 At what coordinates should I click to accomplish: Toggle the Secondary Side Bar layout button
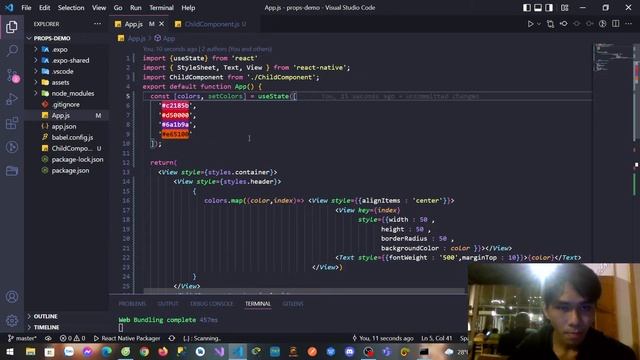click(x=549, y=7)
